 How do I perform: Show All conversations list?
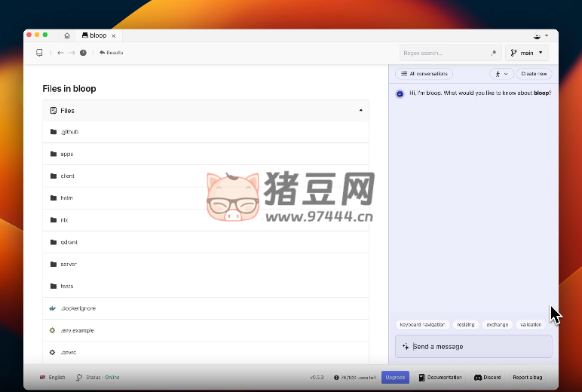424,74
